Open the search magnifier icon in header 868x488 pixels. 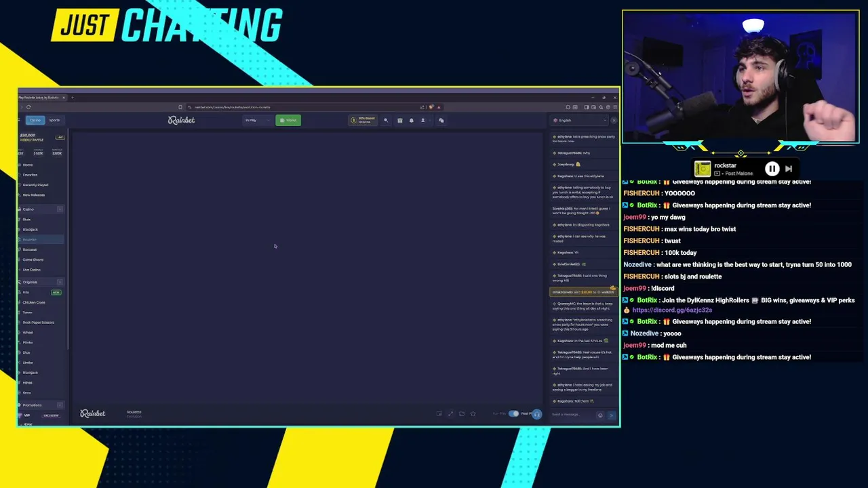coord(386,120)
